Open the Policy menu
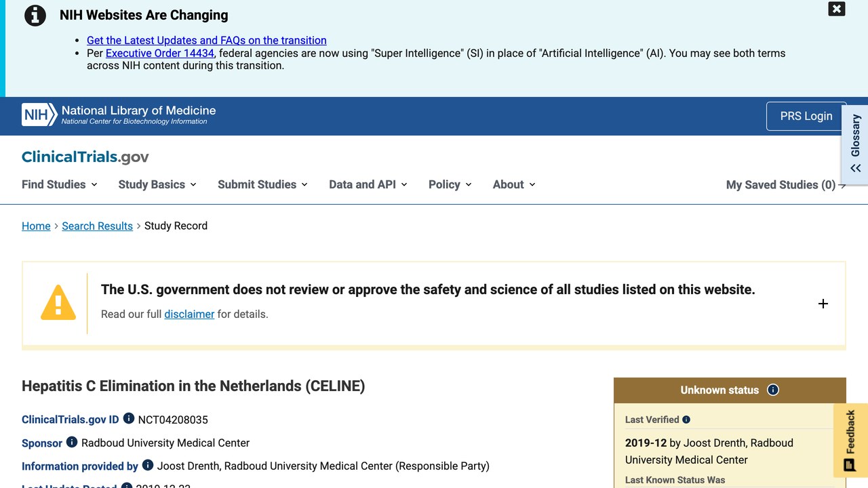 point(450,184)
